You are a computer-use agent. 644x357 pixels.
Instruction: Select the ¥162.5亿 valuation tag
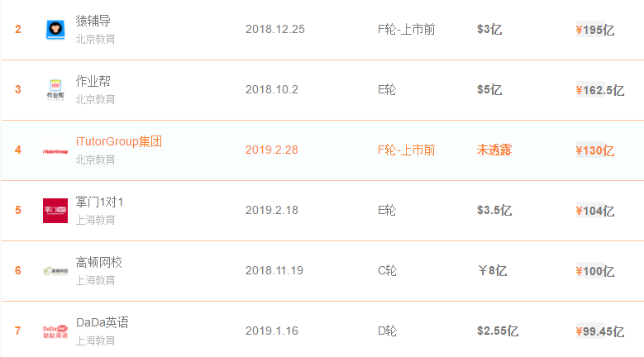[599, 90]
